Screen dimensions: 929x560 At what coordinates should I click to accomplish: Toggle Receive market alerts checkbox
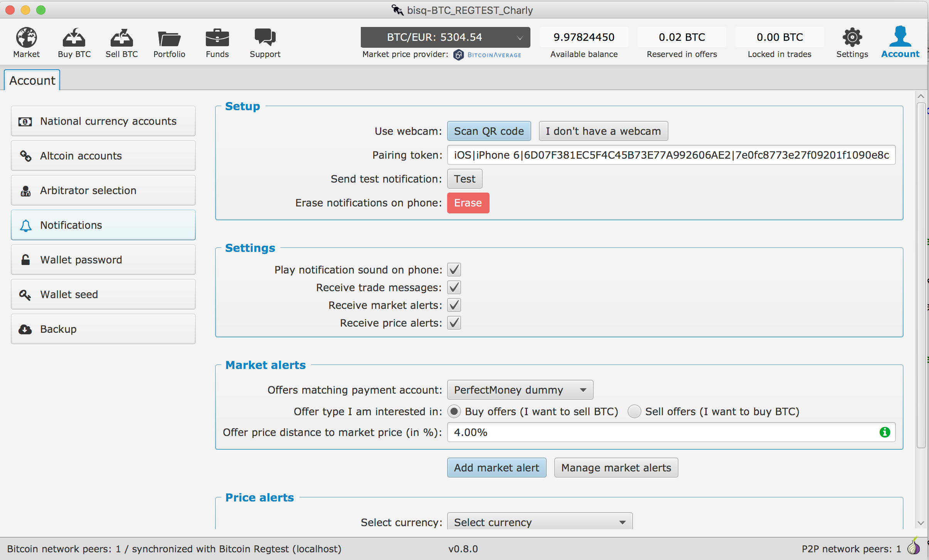point(454,305)
